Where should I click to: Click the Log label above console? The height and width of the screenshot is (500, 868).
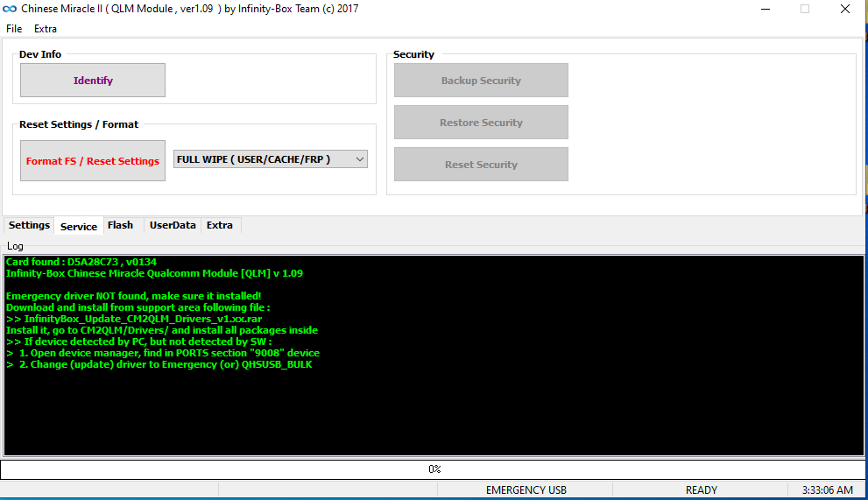(x=15, y=246)
